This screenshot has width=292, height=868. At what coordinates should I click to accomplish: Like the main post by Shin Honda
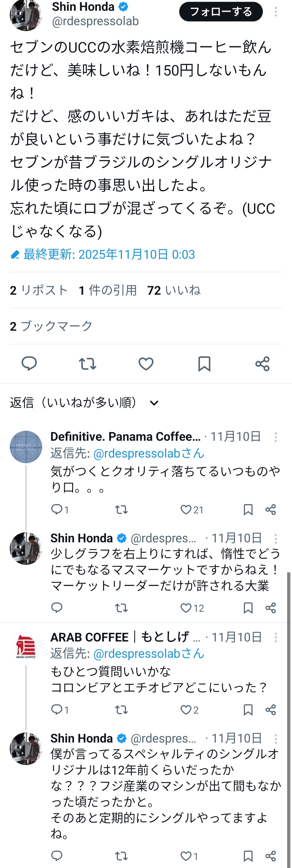146,364
